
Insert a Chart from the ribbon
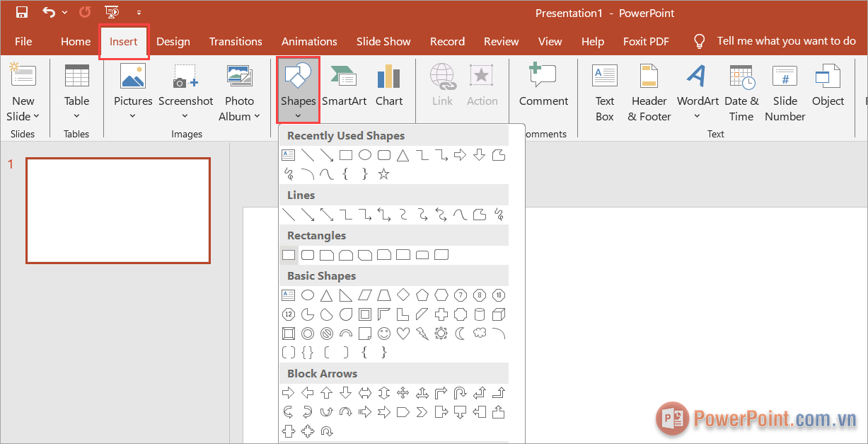[388, 86]
